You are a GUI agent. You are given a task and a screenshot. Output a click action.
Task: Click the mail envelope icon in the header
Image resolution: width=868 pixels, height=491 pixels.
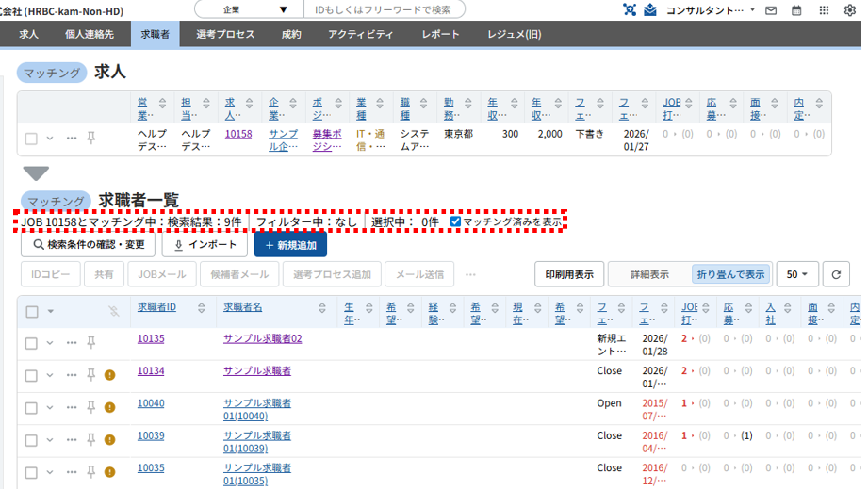[771, 10]
